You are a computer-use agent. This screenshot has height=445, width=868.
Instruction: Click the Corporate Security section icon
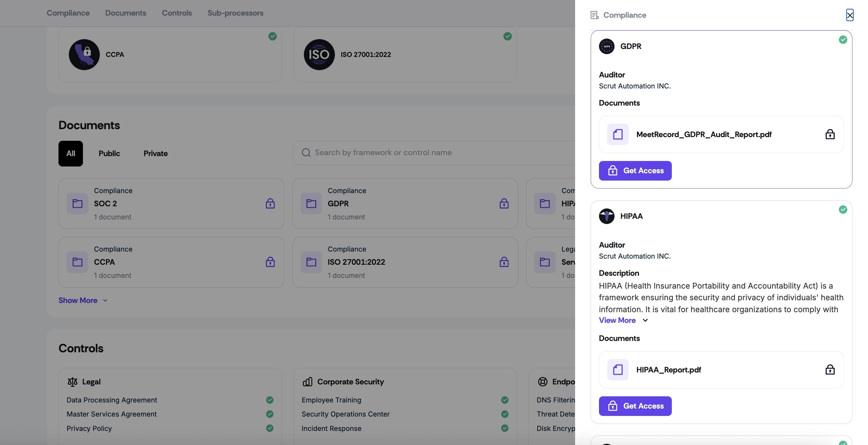pyautogui.click(x=308, y=382)
